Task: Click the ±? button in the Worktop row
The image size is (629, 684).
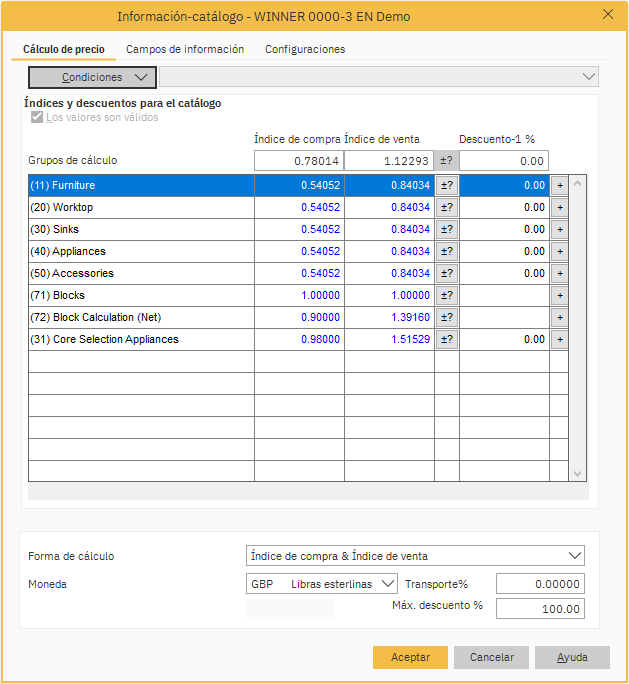Action: [447, 208]
